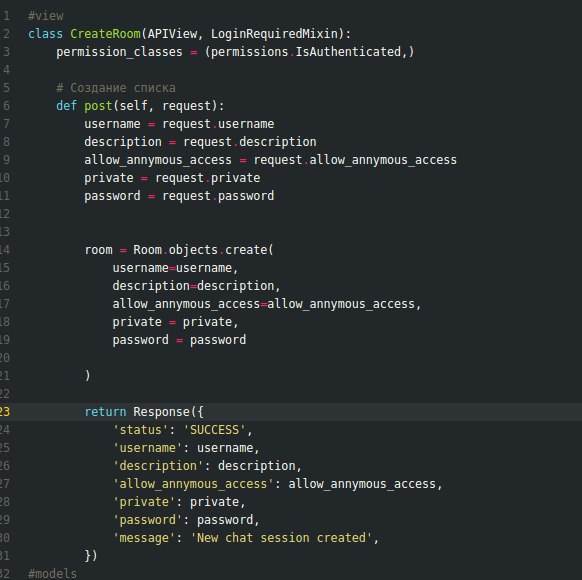Click the 'password' key on line 29
The height and width of the screenshot is (580, 582).
[148, 520]
